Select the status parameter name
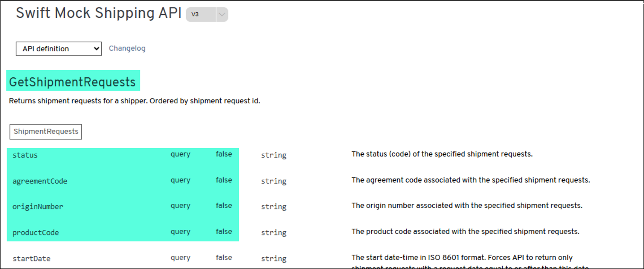This screenshot has height=269, width=644. point(25,155)
